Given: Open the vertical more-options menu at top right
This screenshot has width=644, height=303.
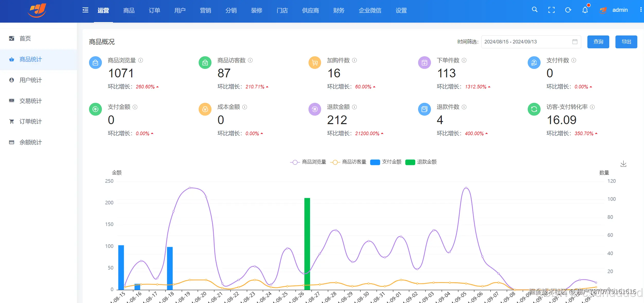Looking at the screenshot, I should click(x=641, y=10).
